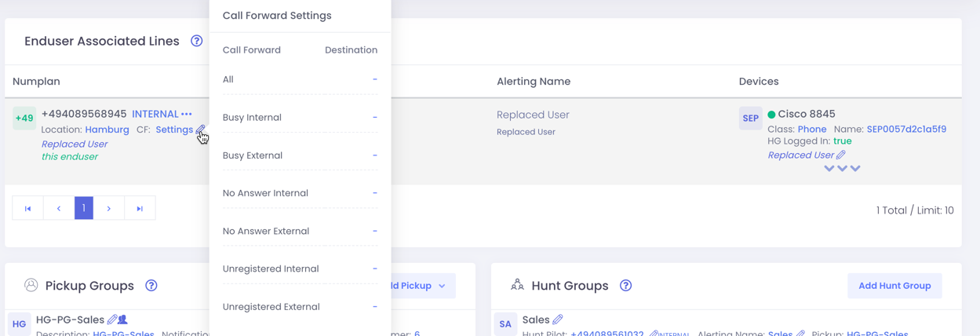Image resolution: width=980 pixels, height=336 pixels.
Task: Jump to the last page of results
Action: click(140, 208)
